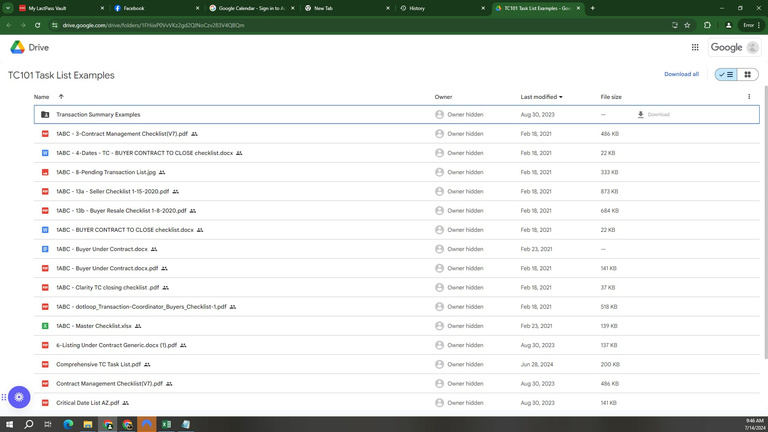Click shared icon next to Comprehensive TC Task List.pdf
This screenshot has width=768, height=432.
point(147,364)
